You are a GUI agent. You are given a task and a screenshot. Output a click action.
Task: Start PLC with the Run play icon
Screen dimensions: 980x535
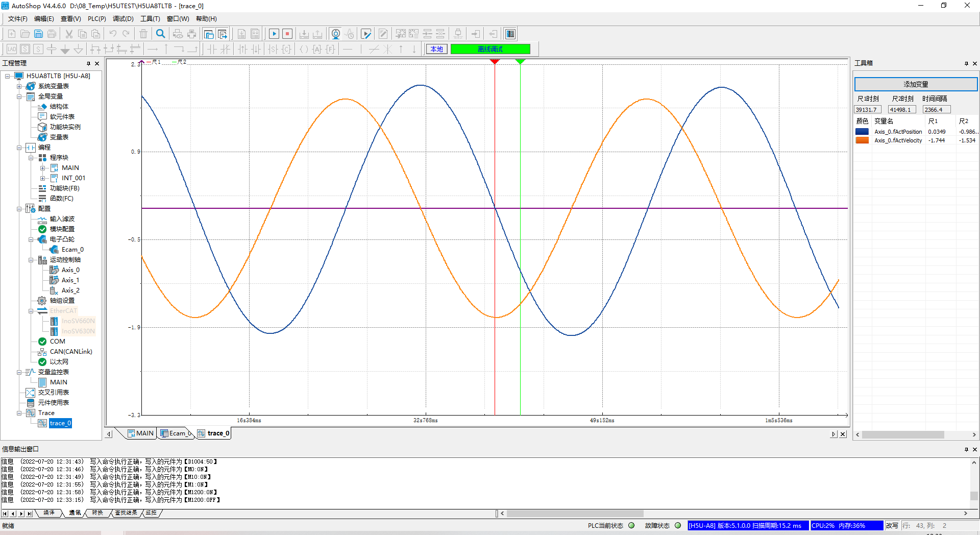click(x=274, y=34)
